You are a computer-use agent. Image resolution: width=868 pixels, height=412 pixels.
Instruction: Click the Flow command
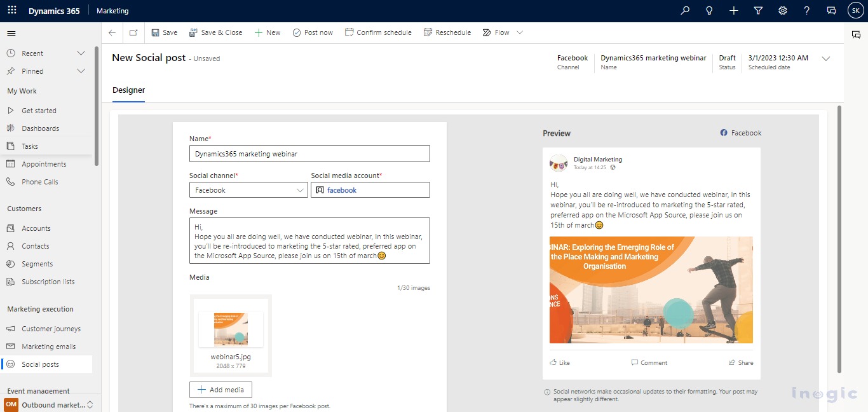496,32
